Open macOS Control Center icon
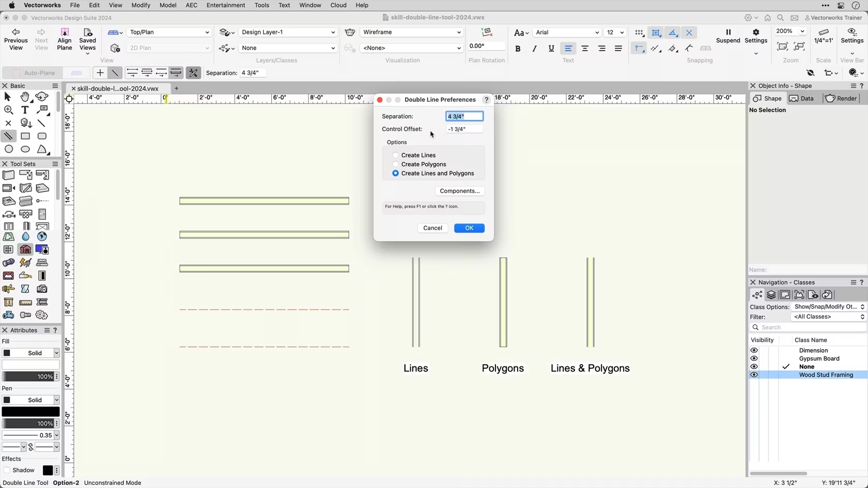This screenshot has width=868, height=488. click(841, 5)
